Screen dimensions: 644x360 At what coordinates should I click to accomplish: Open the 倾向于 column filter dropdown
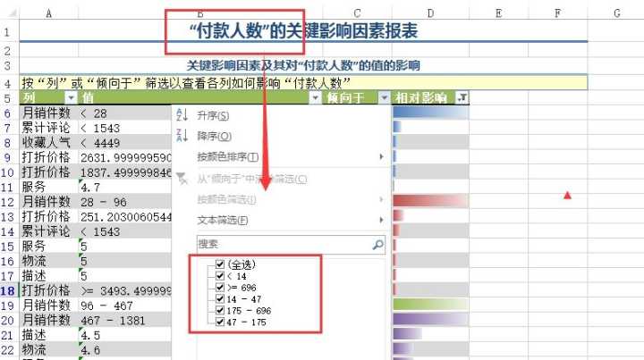(385, 98)
